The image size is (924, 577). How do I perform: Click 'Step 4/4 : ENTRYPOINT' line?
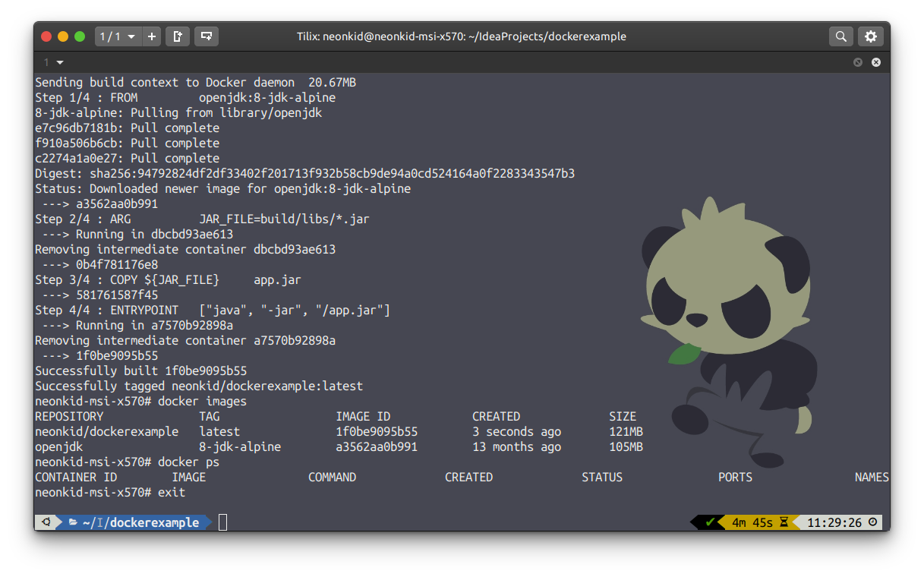click(x=213, y=311)
